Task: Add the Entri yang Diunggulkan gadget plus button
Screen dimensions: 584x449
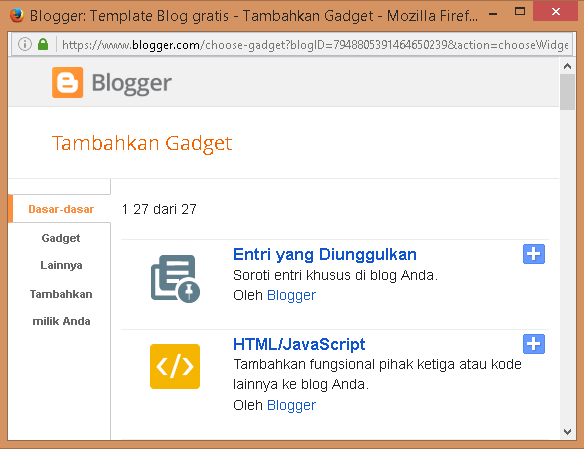Action: 534,254
